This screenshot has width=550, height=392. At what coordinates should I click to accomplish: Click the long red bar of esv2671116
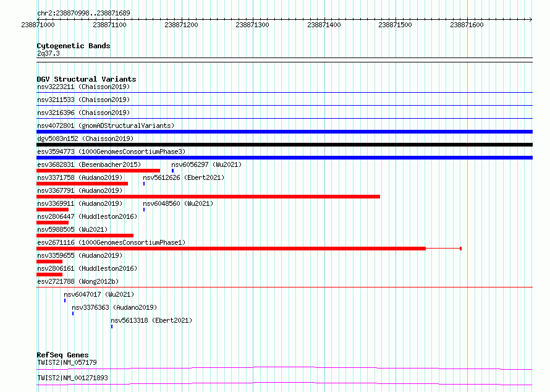[231, 249]
